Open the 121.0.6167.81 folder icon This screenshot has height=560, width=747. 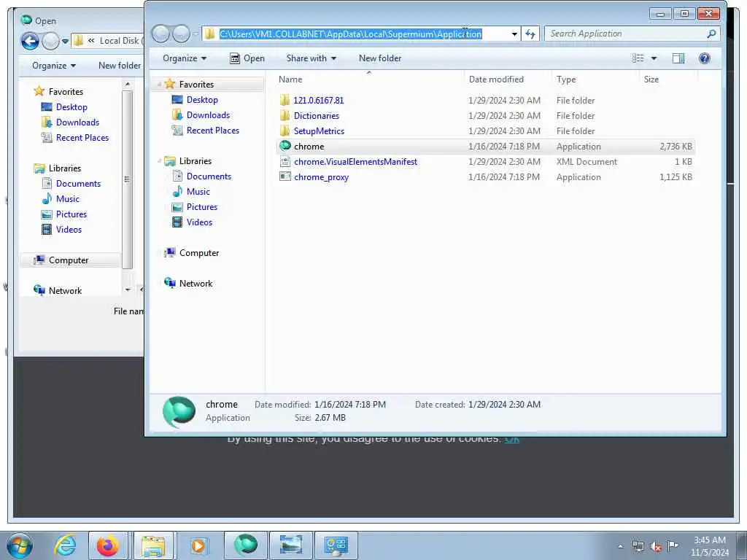pos(285,100)
